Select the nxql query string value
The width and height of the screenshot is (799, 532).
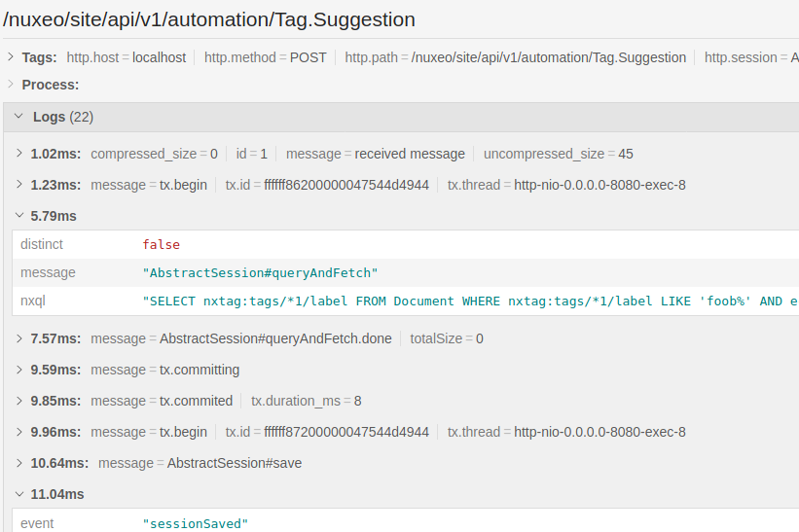click(x=470, y=301)
